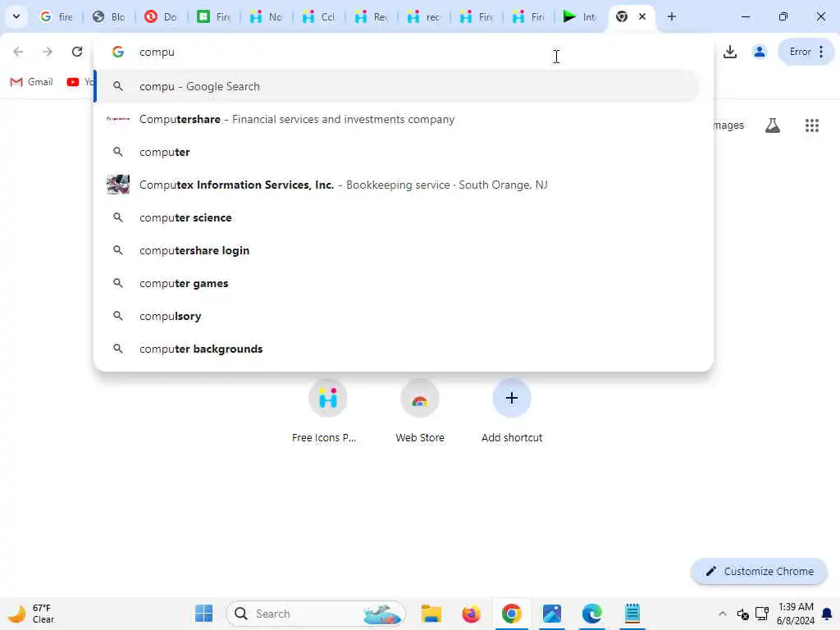Image resolution: width=840 pixels, height=630 pixels.
Task: Switch to the 'Do' tab
Action: coord(162,16)
